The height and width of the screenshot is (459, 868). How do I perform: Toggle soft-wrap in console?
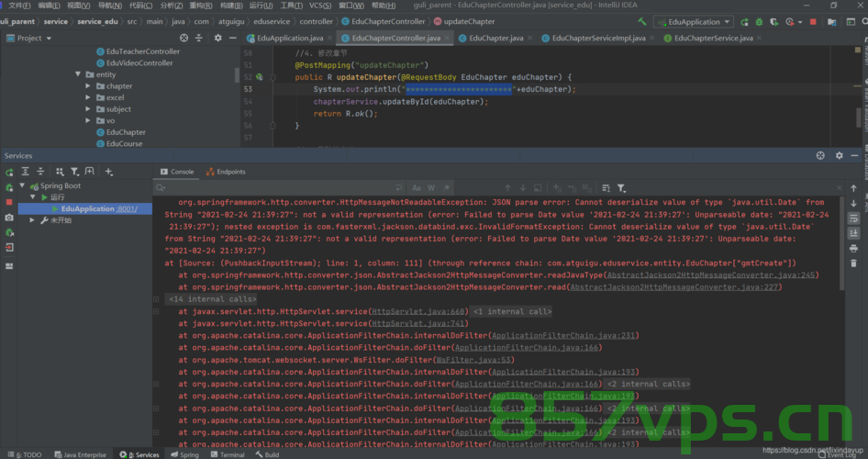[x=853, y=218]
